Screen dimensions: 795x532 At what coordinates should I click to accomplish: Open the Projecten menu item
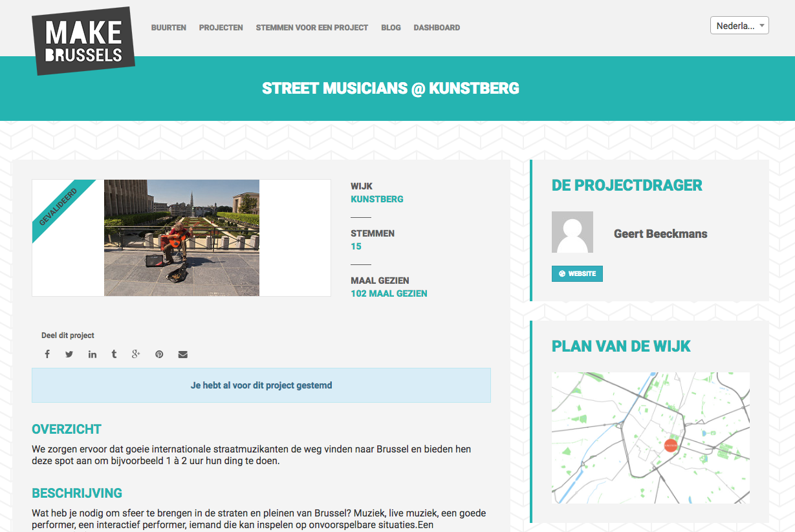coord(221,28)
